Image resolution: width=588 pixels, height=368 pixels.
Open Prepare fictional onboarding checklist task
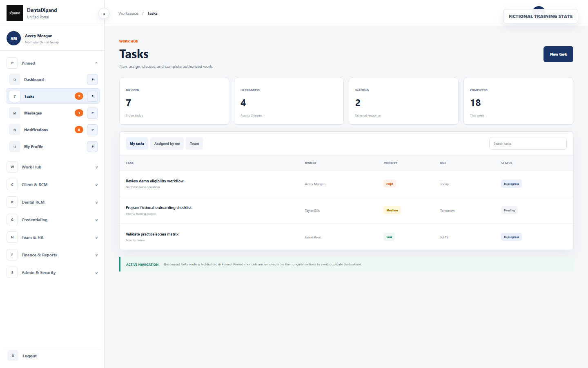pos(158,207)
